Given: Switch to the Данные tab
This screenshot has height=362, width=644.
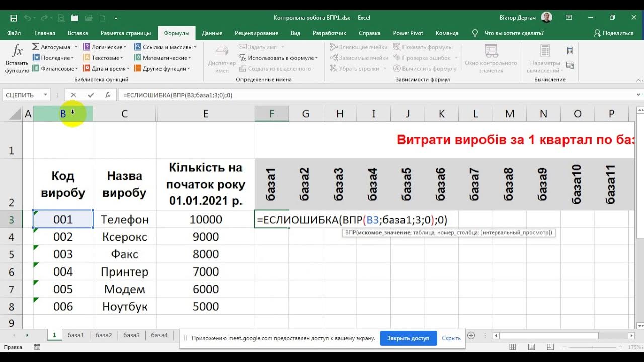Looking at the screenshot, I should coord(212,33).
